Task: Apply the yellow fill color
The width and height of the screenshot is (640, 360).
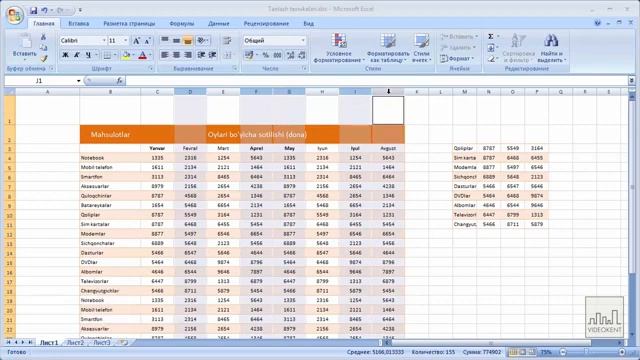Action: coord(127,55)
